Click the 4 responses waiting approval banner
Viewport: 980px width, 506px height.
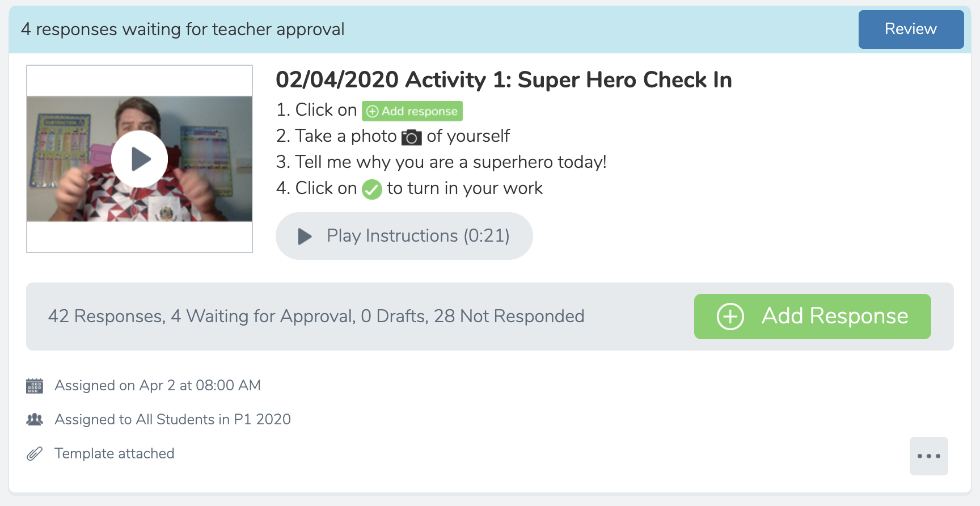tap(183, 29)
